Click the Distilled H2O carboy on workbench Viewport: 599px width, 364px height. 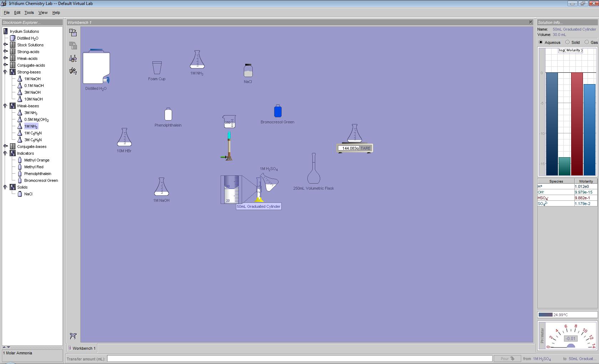click(96, 68)
